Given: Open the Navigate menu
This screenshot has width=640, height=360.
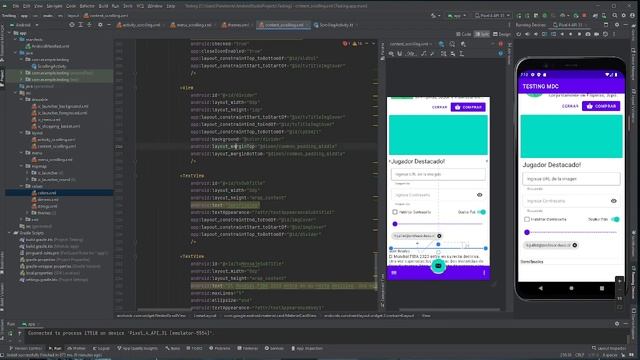Looking at the screenshot, I should click(54, 6).
